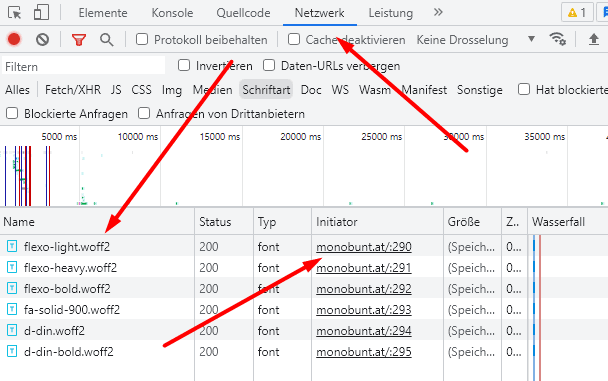The height and width of the screenshot is (381, 608).
Task: Toggle the device toolbar icon
Action: coord(41,12)
